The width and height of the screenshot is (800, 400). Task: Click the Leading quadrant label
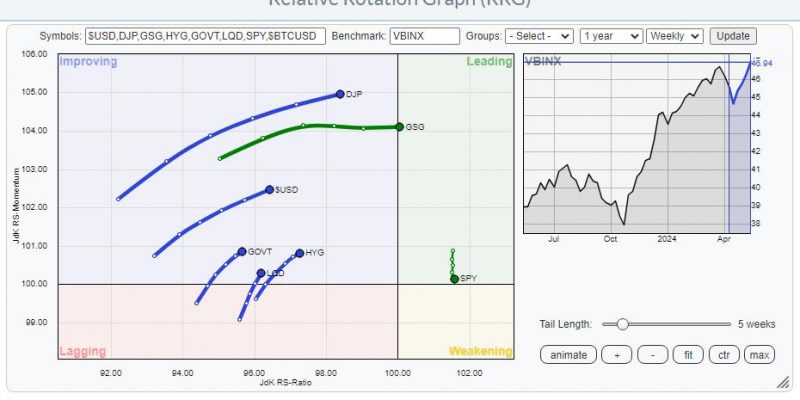click(489, 62)
